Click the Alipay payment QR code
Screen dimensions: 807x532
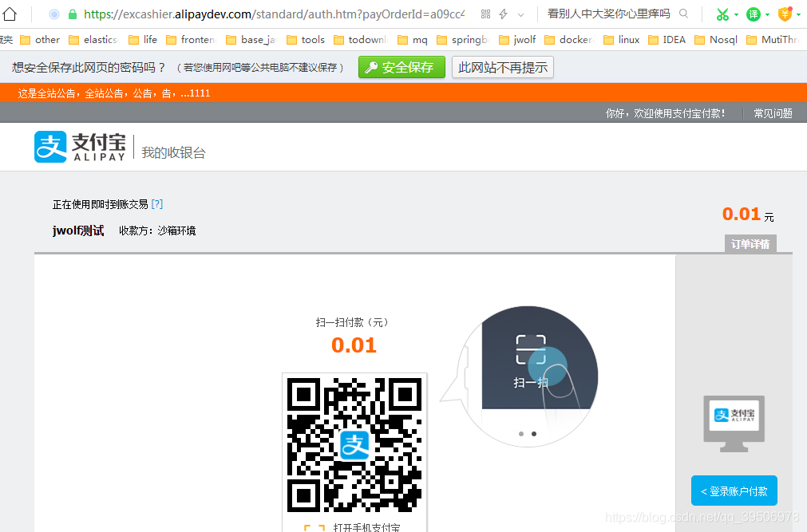pyautogui.click(x=354, y=445)
